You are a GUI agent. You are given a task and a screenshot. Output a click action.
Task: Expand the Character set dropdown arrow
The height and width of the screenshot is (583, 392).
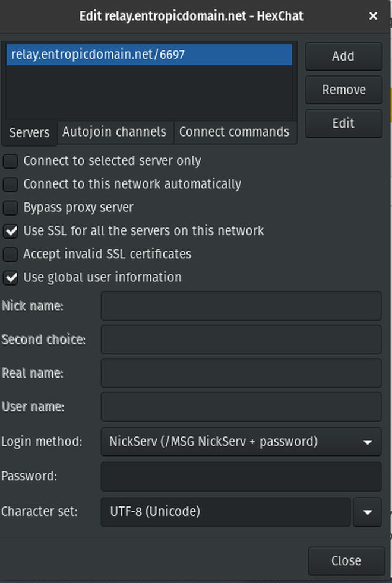point(367,512)
